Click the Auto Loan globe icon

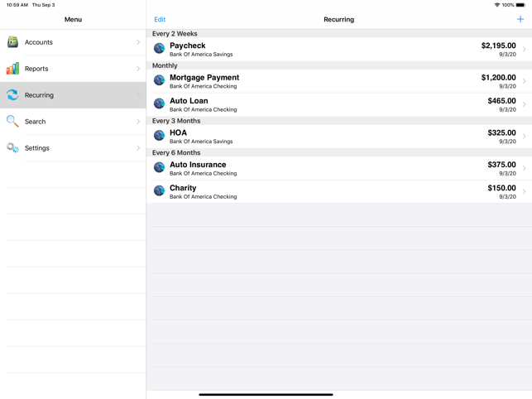pyautogui.click(x=159, y=103)
